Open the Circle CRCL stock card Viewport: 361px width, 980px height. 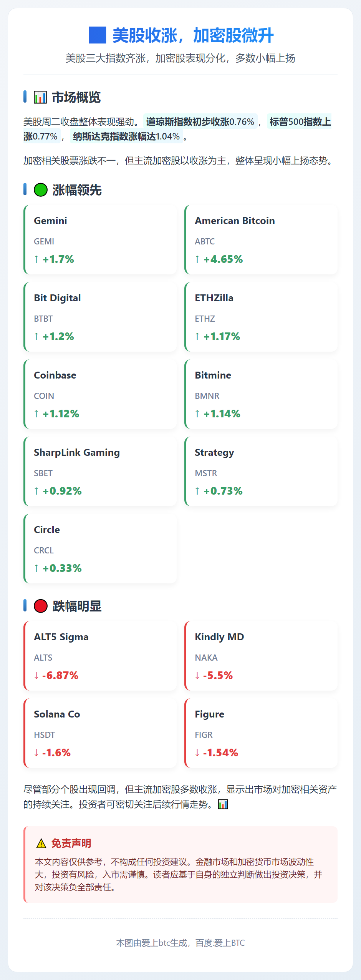click(x=100, y=549)
